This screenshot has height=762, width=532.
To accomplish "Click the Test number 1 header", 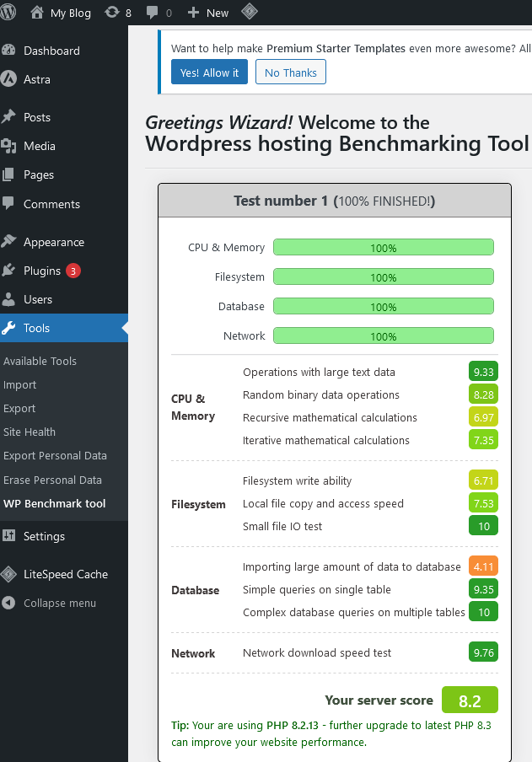I will pyautogui.click(x=335, y=201).
